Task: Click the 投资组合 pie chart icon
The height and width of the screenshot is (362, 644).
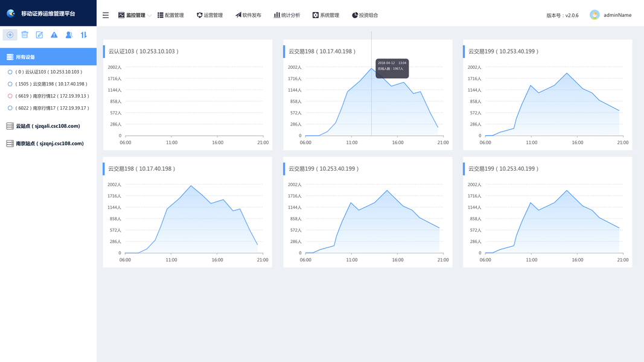Action: click(355, 15)
